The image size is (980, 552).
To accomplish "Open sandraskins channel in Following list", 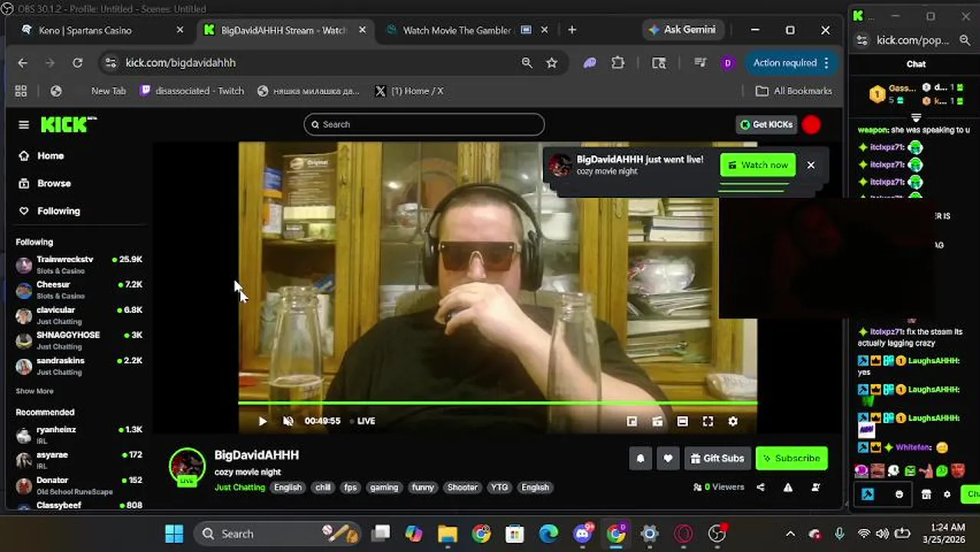I will coord(79,366).
